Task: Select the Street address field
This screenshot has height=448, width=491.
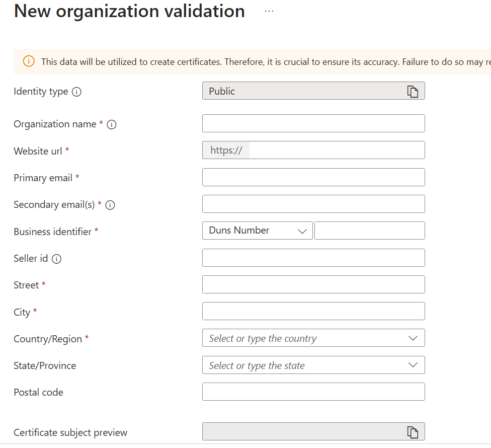Action: (x=313, y=284)
